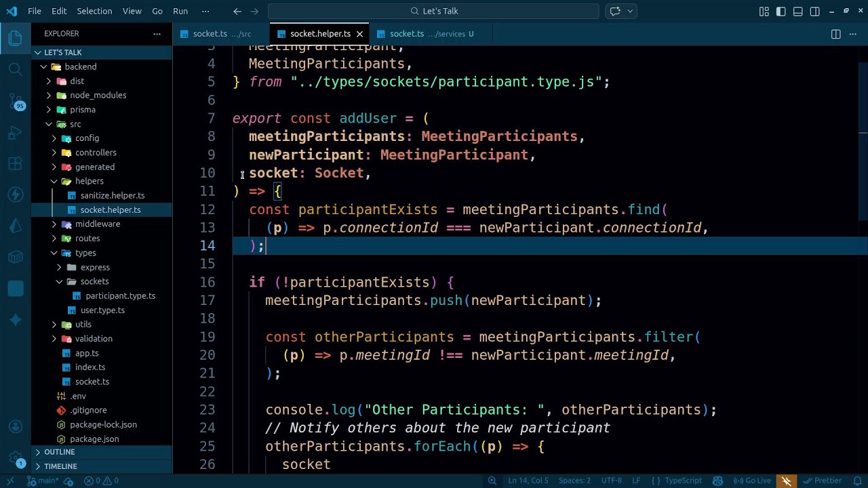Click the LF end-of-line indicator

[636, 481]
